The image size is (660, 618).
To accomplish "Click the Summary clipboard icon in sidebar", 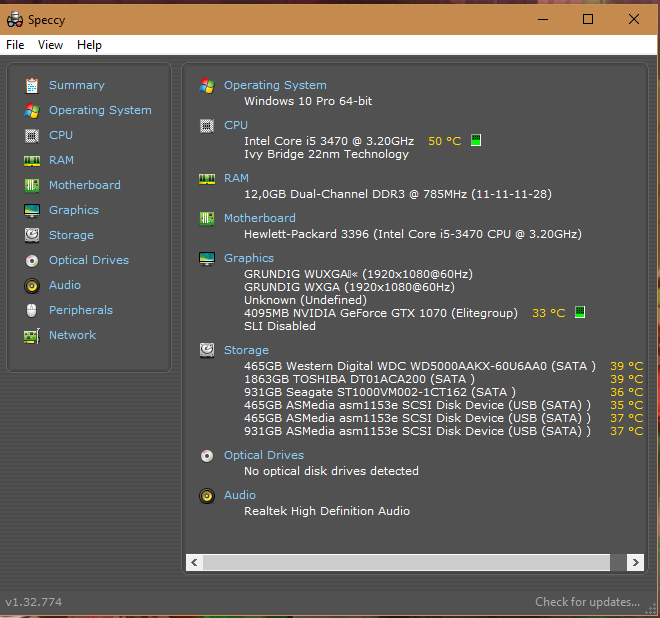I will pos(32,85).
